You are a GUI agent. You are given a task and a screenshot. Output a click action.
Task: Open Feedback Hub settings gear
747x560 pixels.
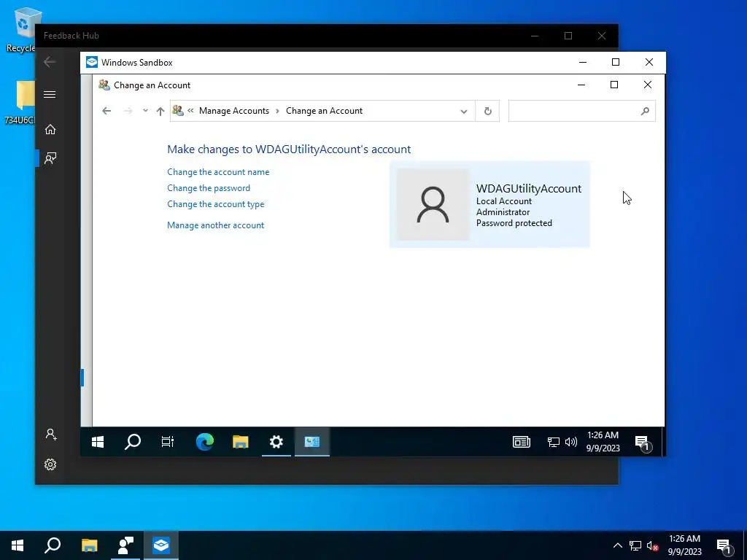pyautogui.click(x=50, y=464)
